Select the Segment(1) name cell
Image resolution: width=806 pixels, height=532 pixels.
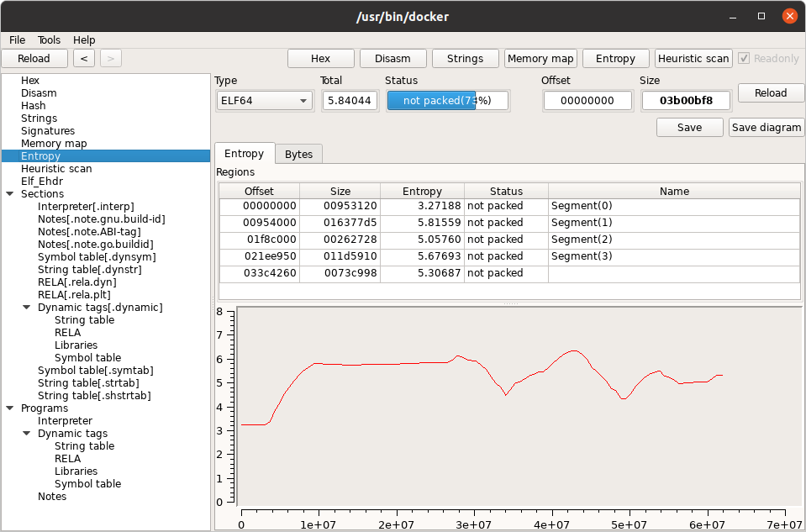(674, 223)
